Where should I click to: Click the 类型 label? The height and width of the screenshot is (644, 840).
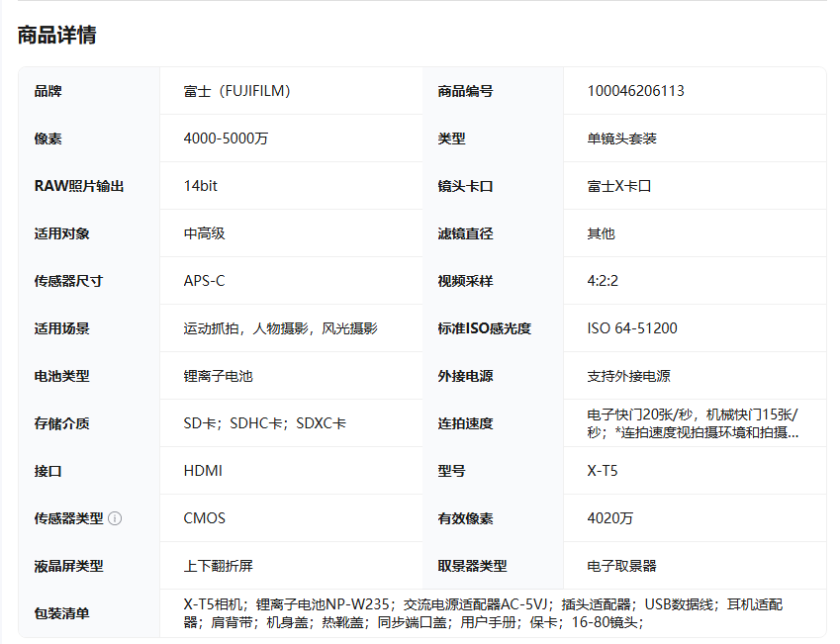(451, 138)
